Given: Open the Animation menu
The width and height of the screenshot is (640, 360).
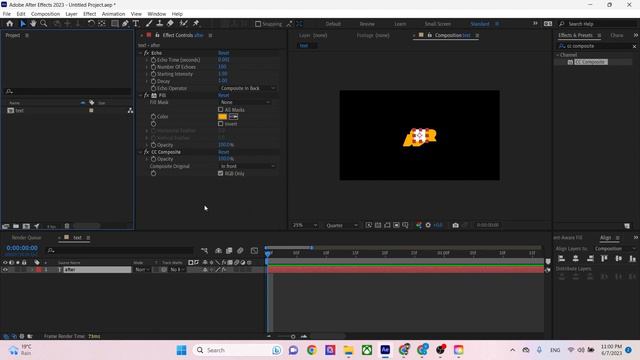Looking at the screenshot, I should tap(113, 14).
